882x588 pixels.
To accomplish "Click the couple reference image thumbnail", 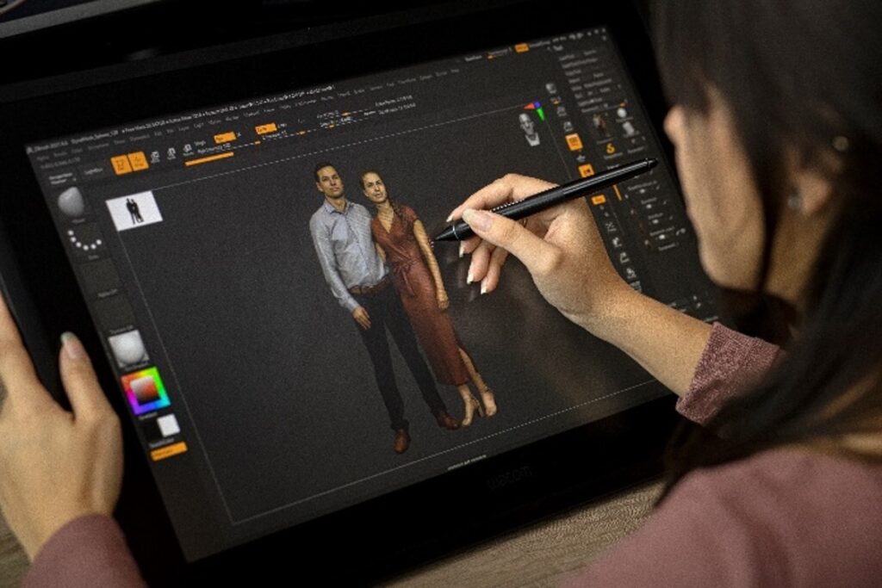I will (134, 210).
